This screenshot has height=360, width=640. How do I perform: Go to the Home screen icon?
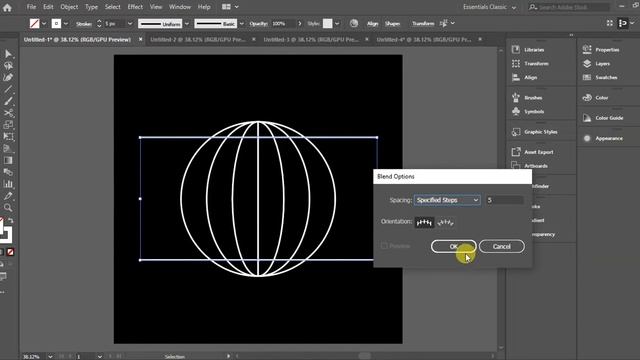pyautogui.click(x=7, y=7)
